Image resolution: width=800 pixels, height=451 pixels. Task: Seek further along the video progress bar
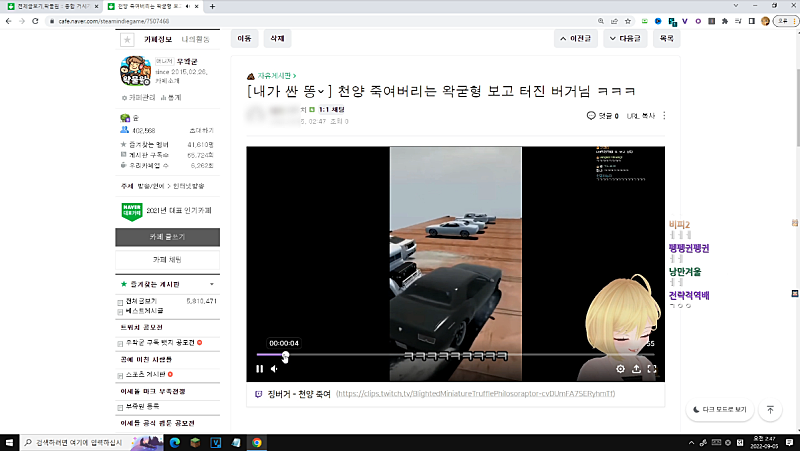click(455, 355)
